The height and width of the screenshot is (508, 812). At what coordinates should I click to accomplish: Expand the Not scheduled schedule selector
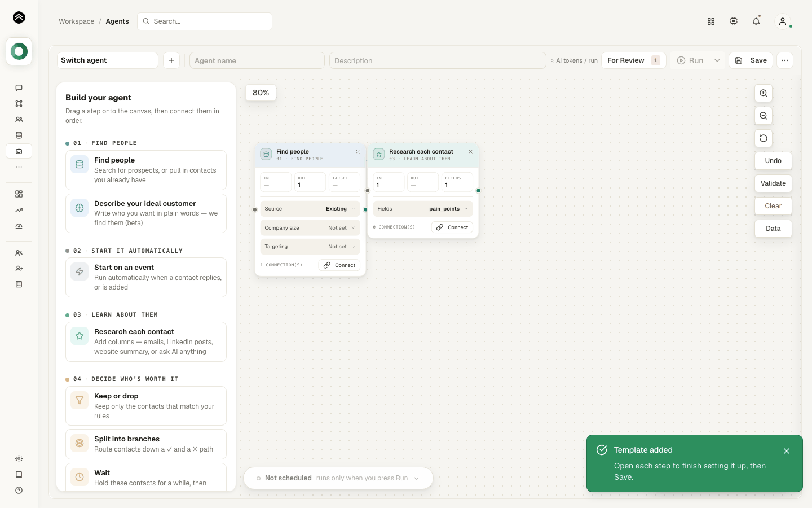pos(338,478)
